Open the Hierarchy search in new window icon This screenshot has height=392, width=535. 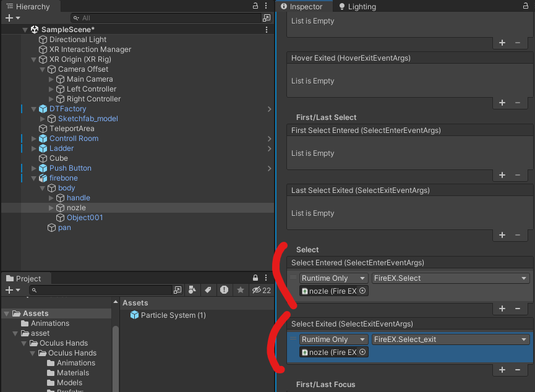point(267,18)
